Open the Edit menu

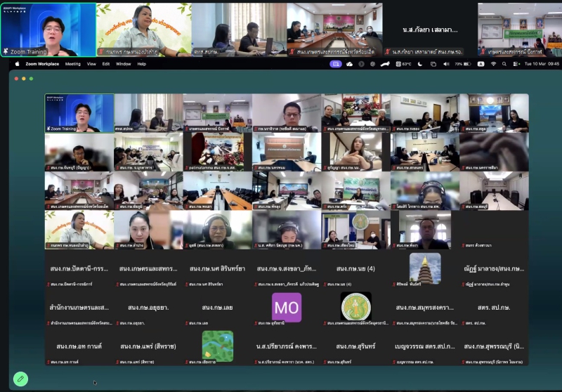(106, 64)
